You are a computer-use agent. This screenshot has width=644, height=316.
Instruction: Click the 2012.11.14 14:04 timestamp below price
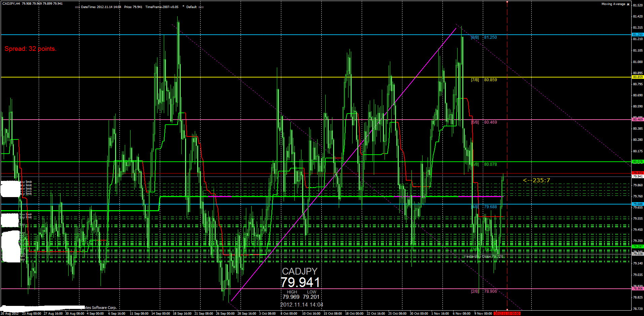click(302, 305)
